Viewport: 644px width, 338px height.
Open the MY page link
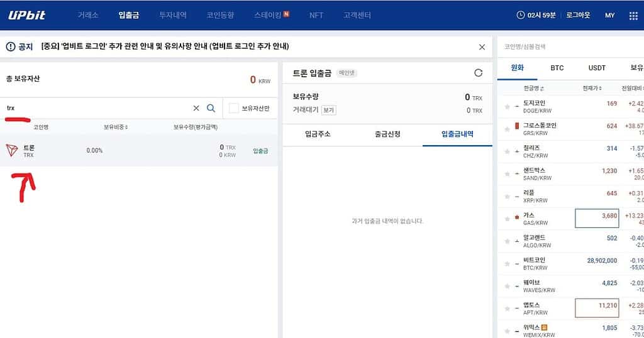pos(610,15)
